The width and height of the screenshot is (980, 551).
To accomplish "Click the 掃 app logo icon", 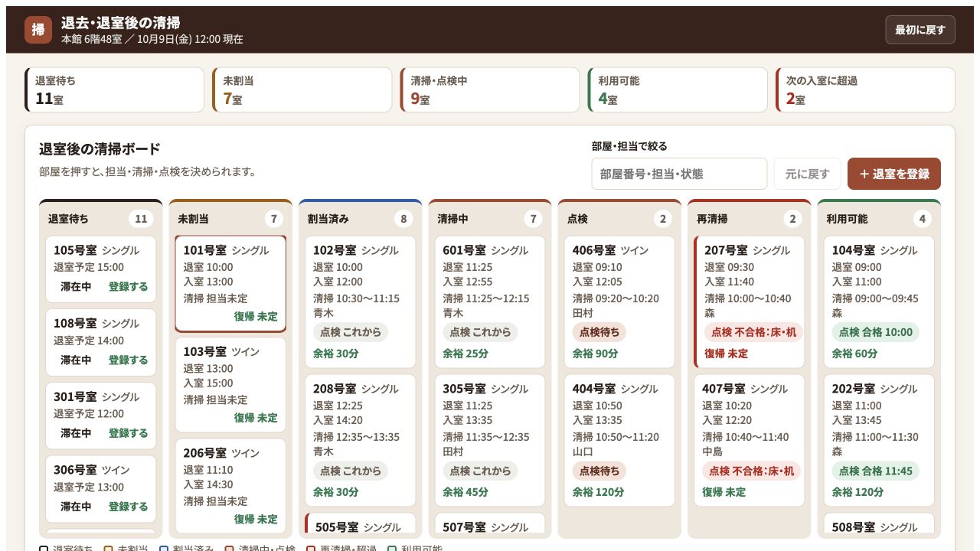I will point(38,30).
